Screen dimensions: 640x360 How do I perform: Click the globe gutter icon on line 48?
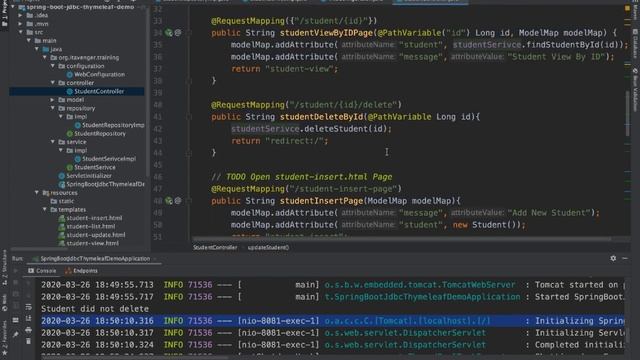pos(178,200)
